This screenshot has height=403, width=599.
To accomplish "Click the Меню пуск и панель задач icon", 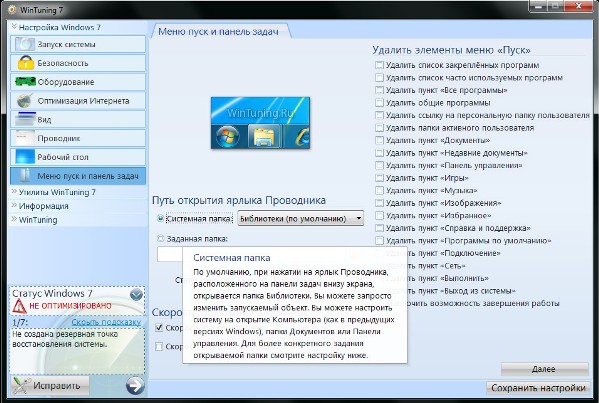I will click(25, 176).
